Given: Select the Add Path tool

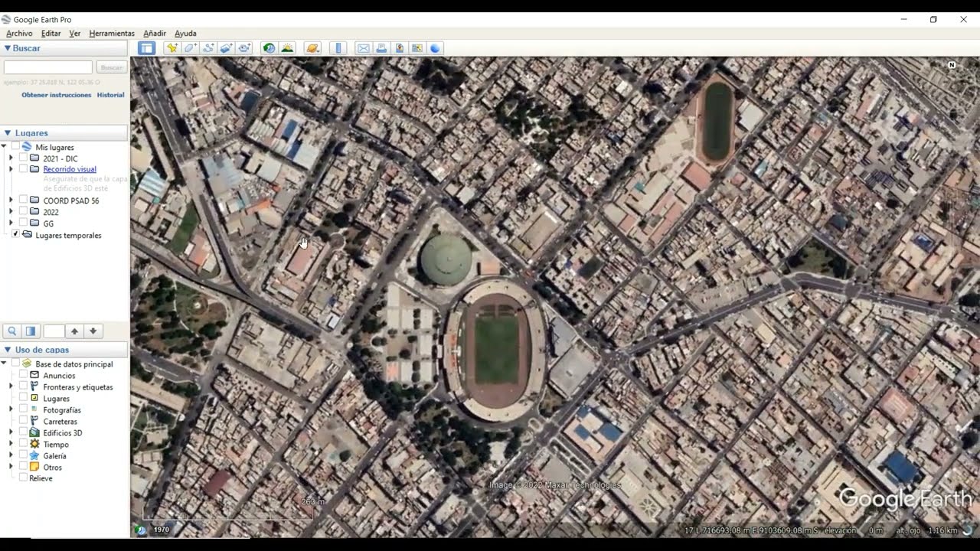Looking at the screenshot, I should tap(208, 48).
